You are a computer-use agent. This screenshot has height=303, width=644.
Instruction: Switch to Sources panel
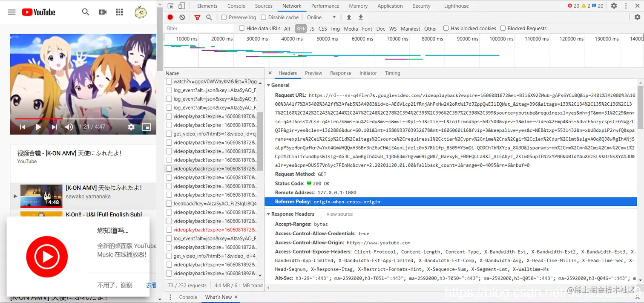(x=264, y=6)
